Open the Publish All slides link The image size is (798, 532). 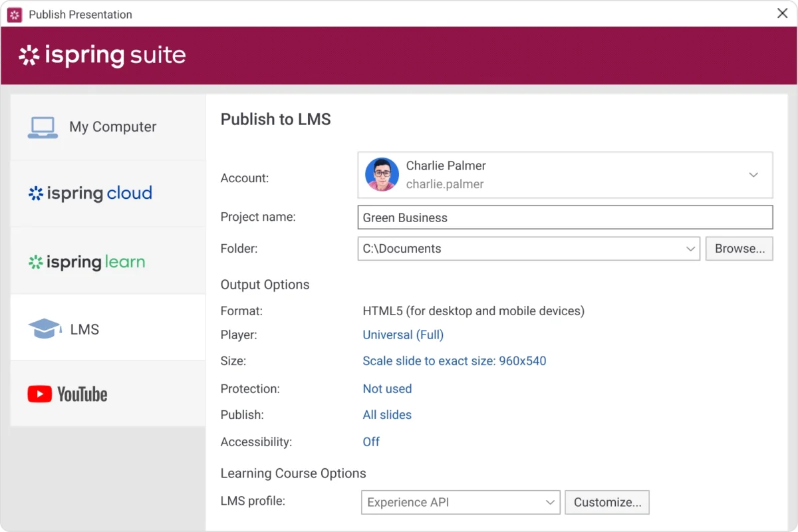pos(387,414)
